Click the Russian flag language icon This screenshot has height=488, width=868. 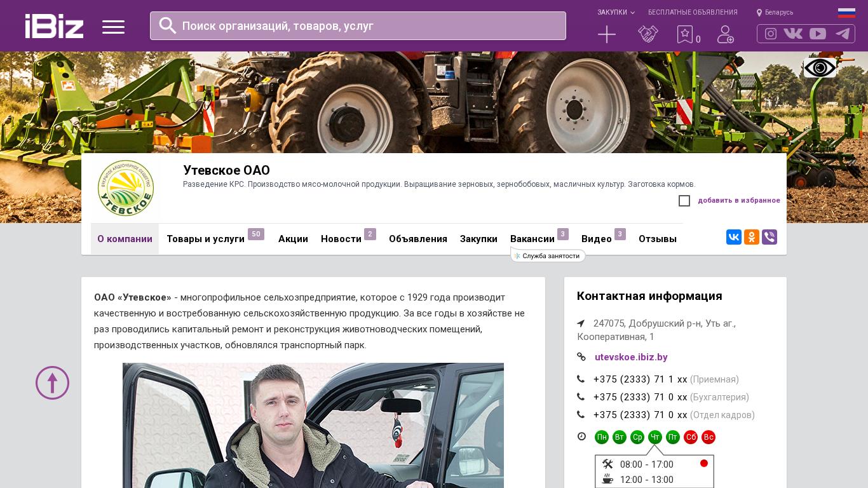(846, 13)
